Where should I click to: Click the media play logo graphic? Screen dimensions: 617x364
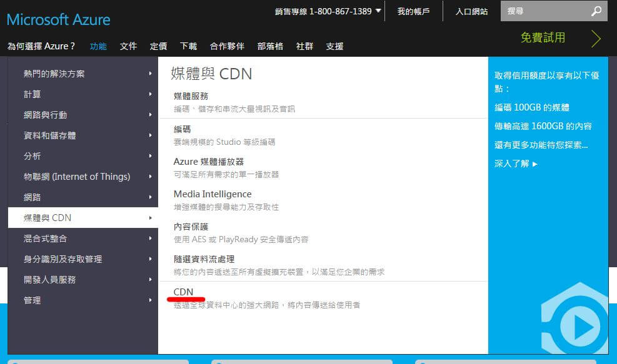pos(575,318)
